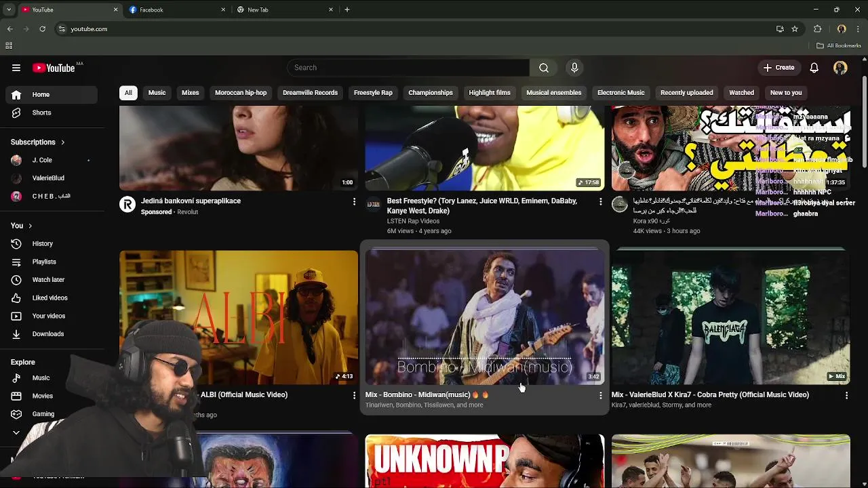Open Best Freestyle video title

[482, 206]
